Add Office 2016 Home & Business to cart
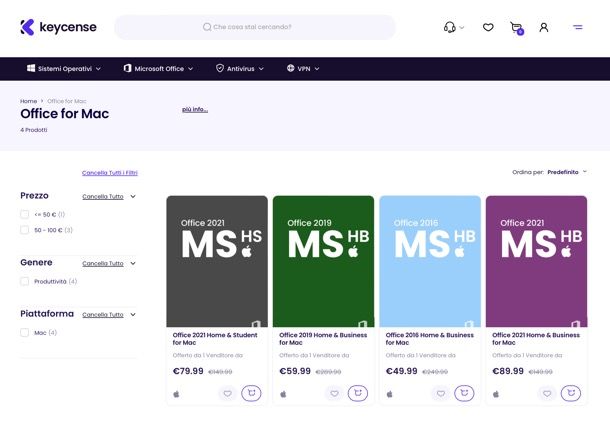 coord(464,393)
